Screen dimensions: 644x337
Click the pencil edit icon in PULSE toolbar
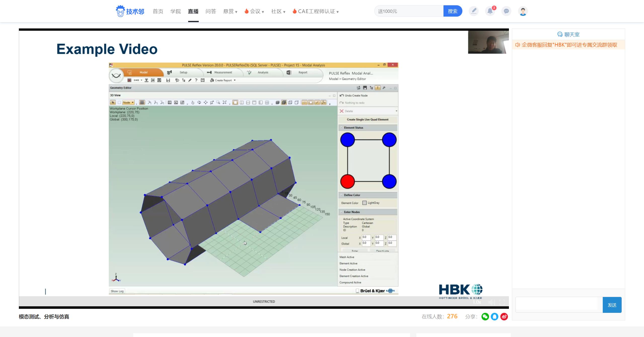190,80
